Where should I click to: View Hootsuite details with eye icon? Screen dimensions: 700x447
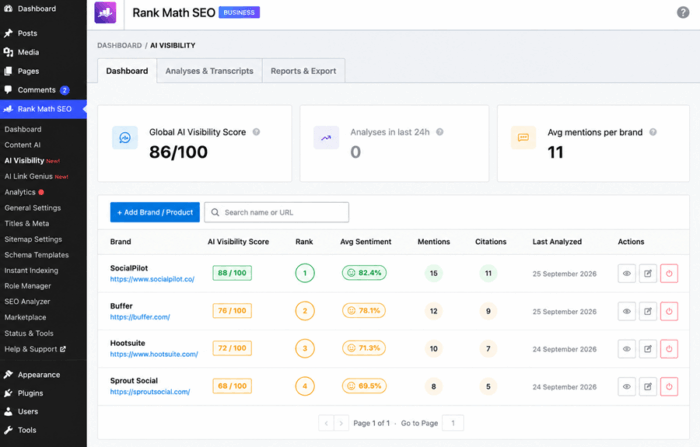627,349
